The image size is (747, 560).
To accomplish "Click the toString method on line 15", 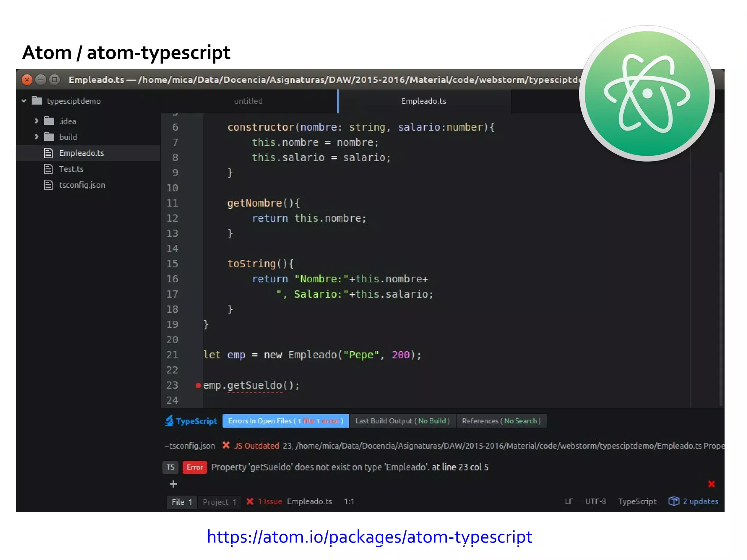I will click(x=252, y=264).
